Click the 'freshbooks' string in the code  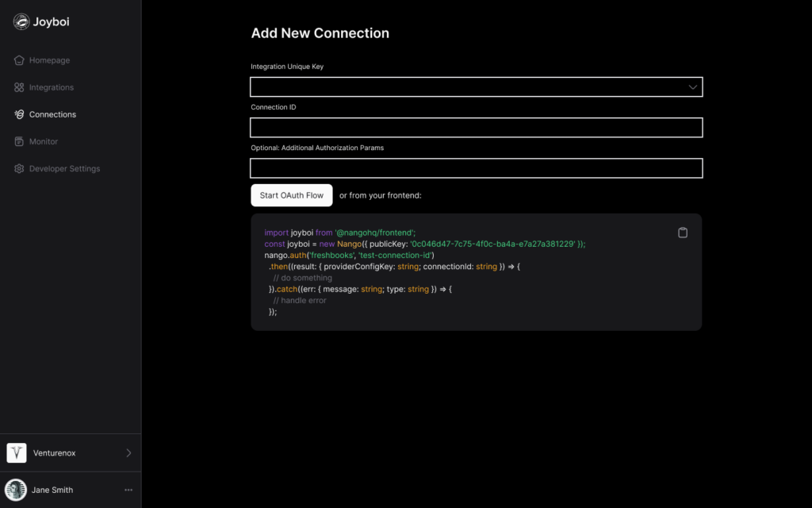(x=332, y=255)
